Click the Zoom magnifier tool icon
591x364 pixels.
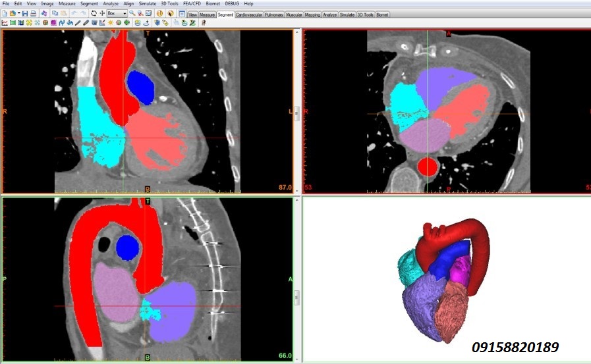[132, 13]
